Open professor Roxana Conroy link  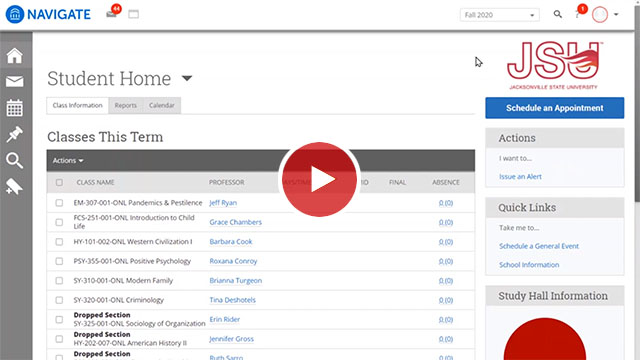233,261
